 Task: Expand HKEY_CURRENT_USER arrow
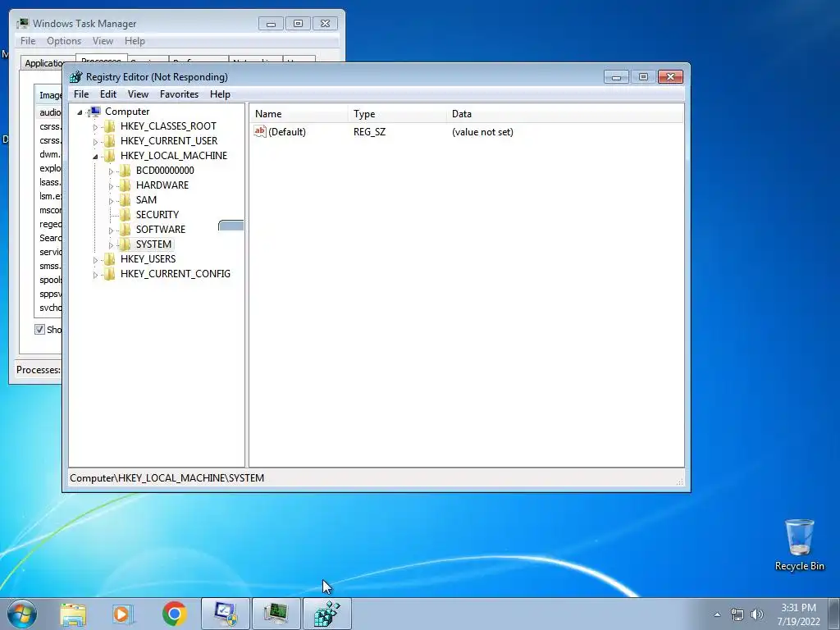pyautogui.click(x=95, y=141)
